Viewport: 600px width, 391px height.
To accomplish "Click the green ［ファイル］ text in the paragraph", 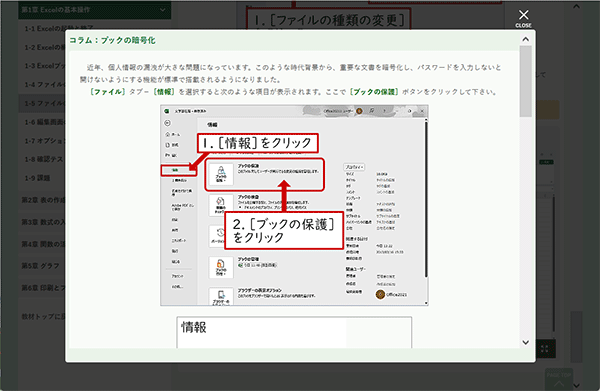I will [x=108, y=92].
